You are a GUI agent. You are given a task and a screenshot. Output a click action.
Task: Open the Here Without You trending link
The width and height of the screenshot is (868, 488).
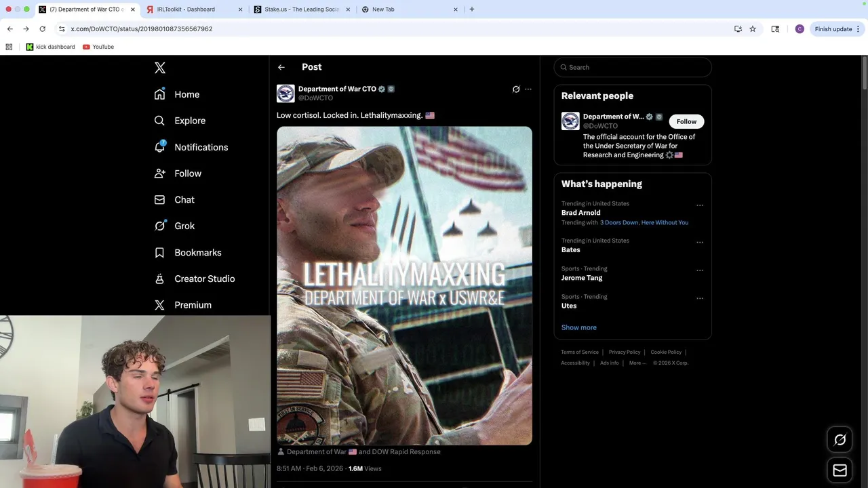(x=665, y=222)
